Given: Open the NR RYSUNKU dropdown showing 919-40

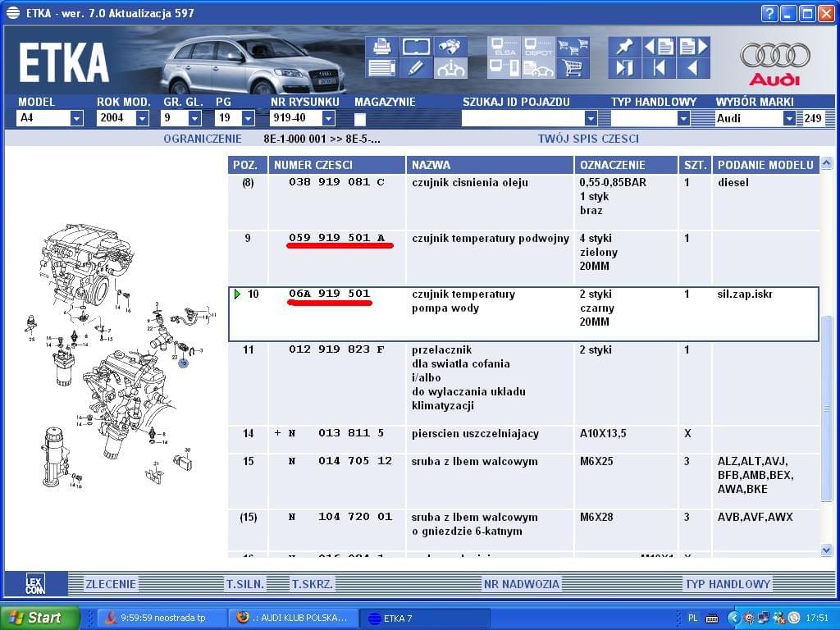Looking at the screenshot, I should tap(328, 118).
